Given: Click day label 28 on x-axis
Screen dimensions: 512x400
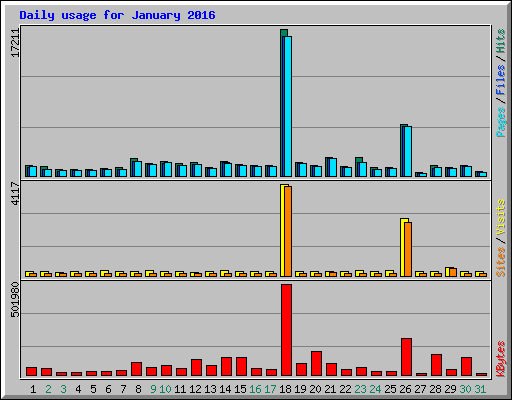Looking at the screenshot, I should coord(435,389).
